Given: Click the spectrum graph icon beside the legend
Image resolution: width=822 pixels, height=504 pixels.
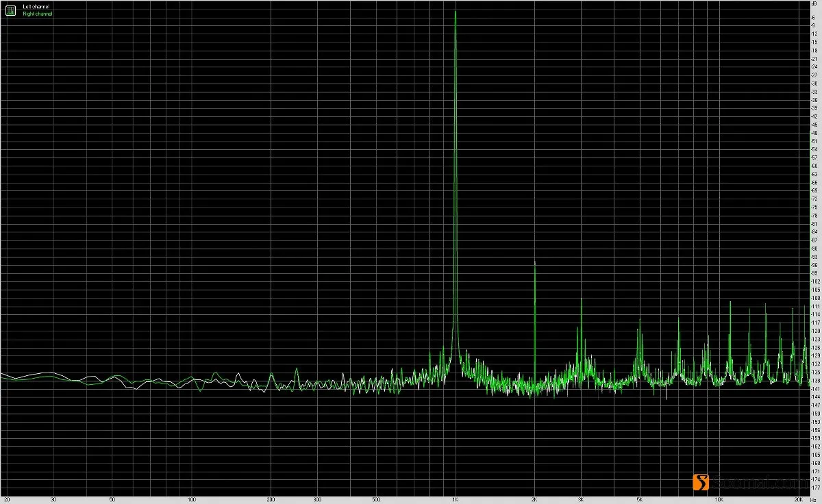Looking at the screenshot, I should click(10, 10).
